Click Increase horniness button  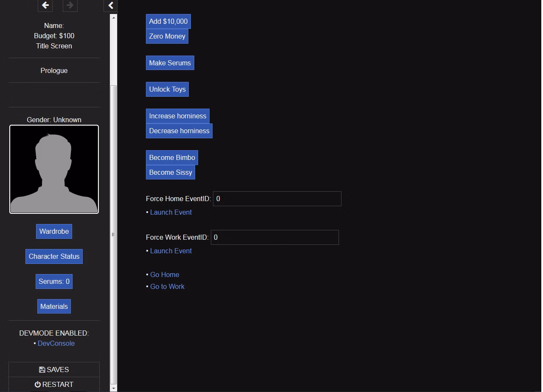178,116
